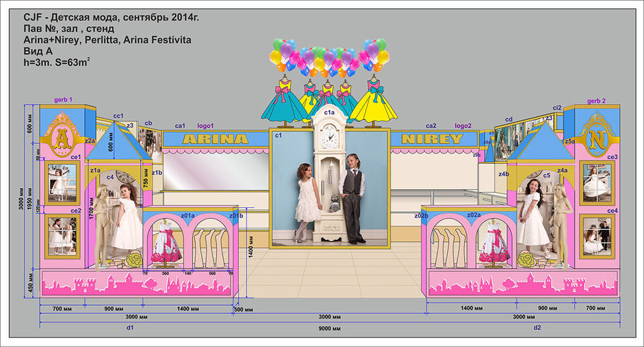
Task: Click the '9000 мм' total width dimension
Action: (x=329, y=328)
